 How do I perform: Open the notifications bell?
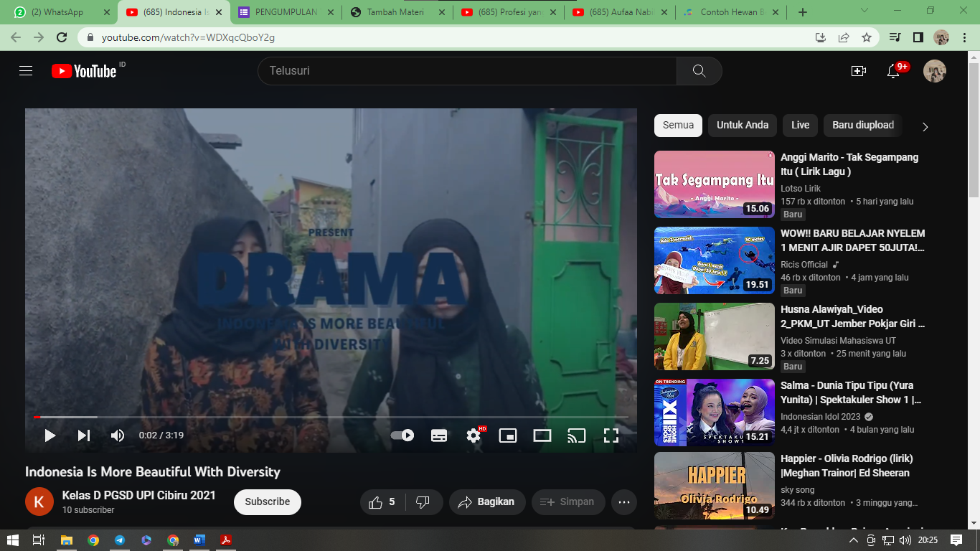pos(893,71)
